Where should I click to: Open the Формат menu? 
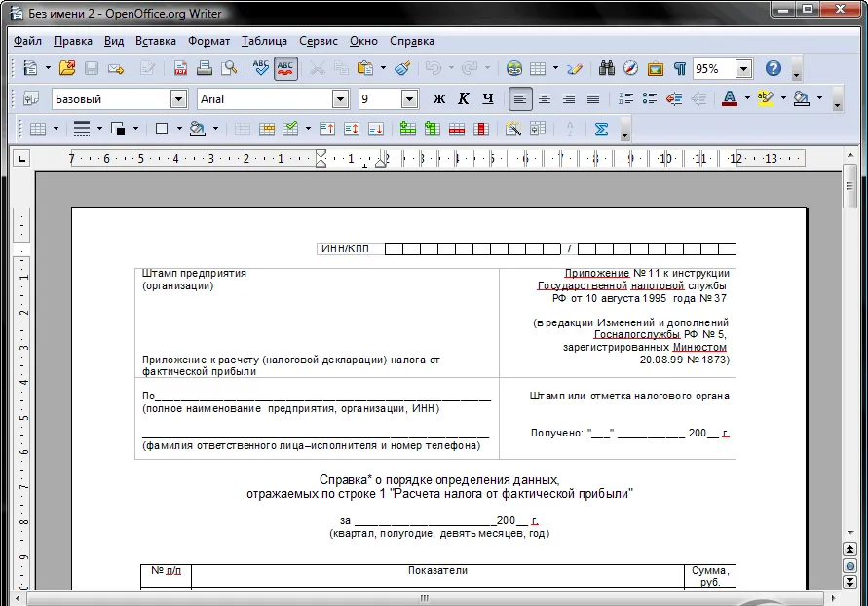[208, 41]
